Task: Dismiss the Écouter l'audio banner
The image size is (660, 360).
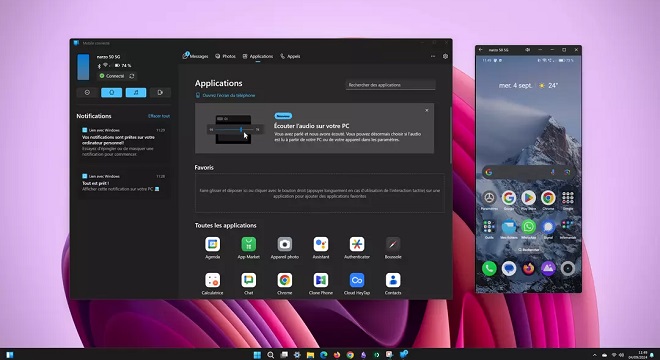Action: [426, 110]
